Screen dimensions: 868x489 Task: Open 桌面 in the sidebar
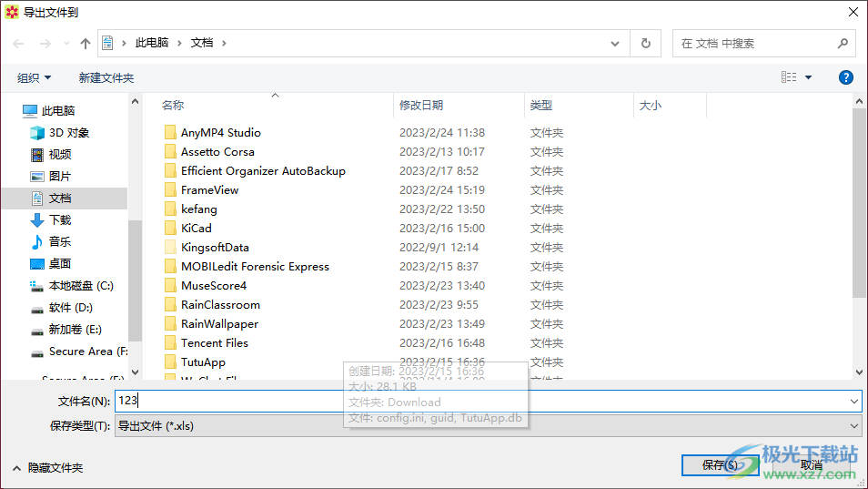coord(51,264)
